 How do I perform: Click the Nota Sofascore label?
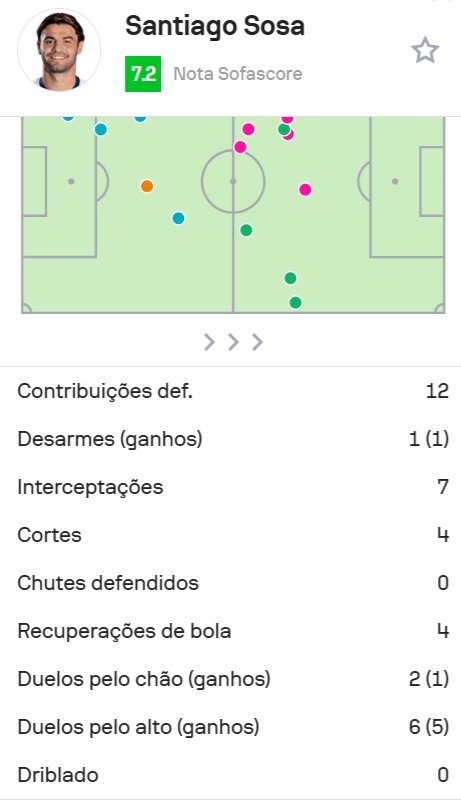point(238,74)
